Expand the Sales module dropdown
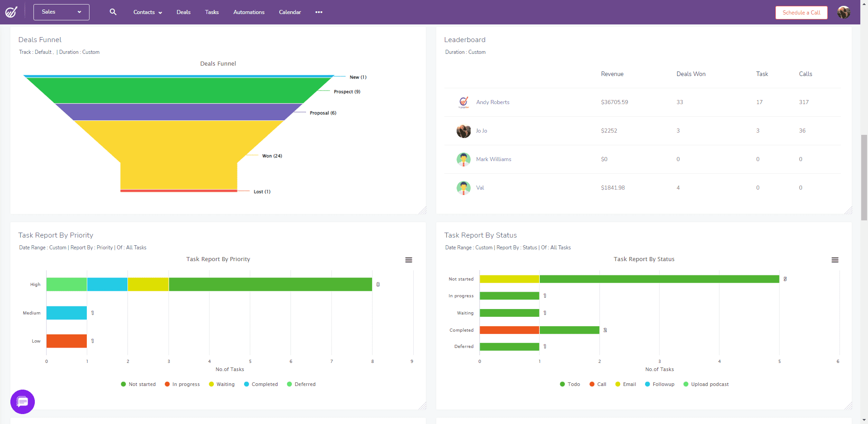 pos(61,12)
